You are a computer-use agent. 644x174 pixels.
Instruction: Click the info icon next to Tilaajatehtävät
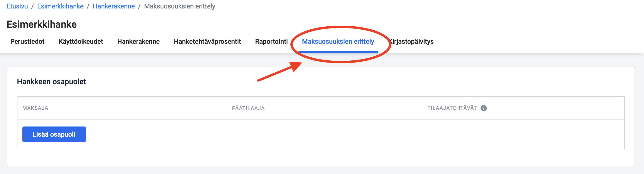point(483,108)
